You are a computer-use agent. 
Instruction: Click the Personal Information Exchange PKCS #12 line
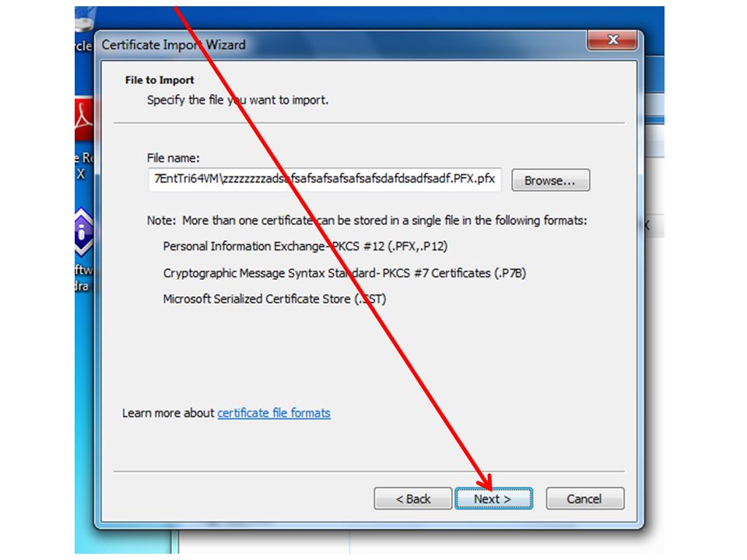click(x=305, y=247)
